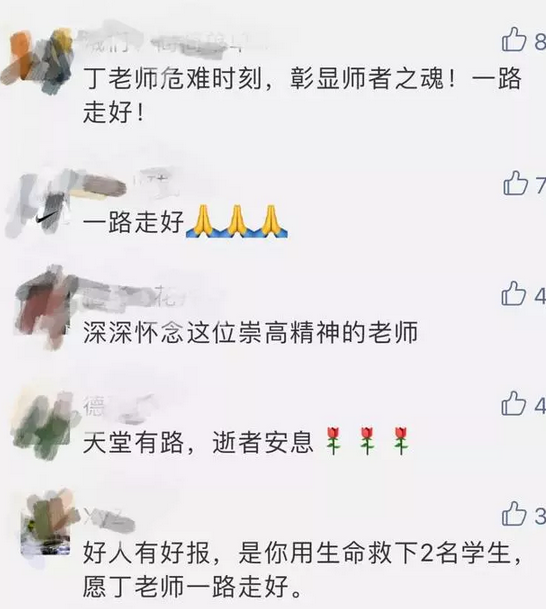This screenshot has height=609, width=546.
Task: Open the green avatar beside 天堂有路 comment
Action: 43,425
